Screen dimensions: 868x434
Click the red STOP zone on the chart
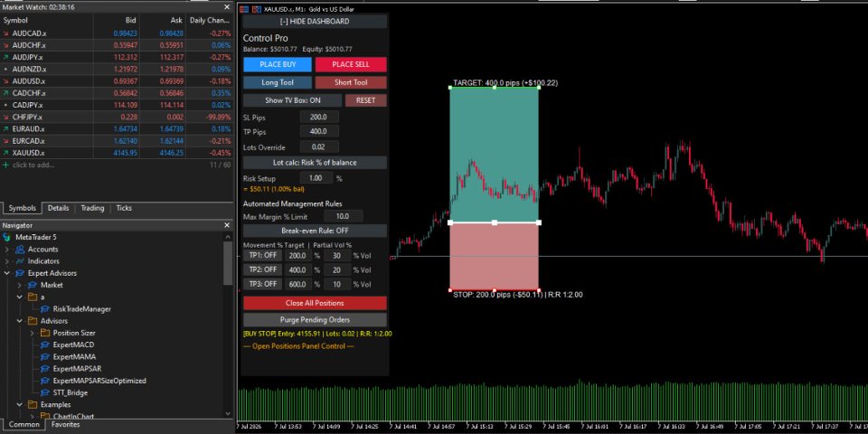(x=495, y=256)
